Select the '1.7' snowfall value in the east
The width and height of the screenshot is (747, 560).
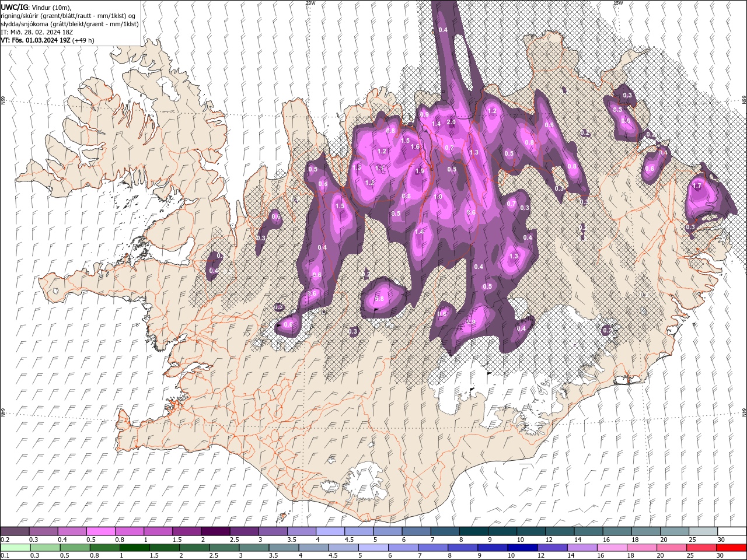[x=696, y=186]
